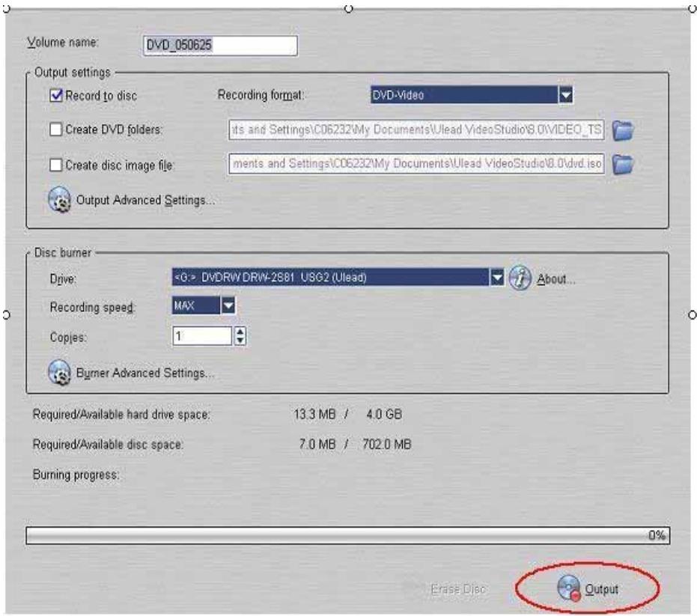Image resolution: width=697 pixels, height=616 pixels.
Task: Click the Volume name input field
Action: [x=220, y=46]
